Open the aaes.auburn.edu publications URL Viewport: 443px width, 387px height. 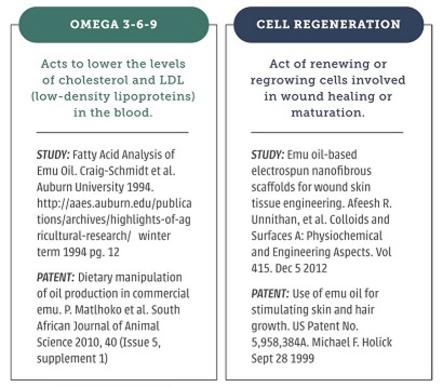click(114, 219)
